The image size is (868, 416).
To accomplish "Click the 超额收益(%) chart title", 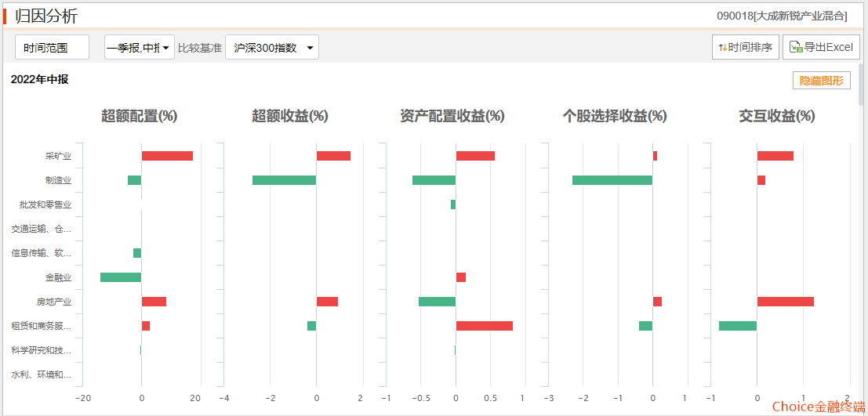I will 289,116.
